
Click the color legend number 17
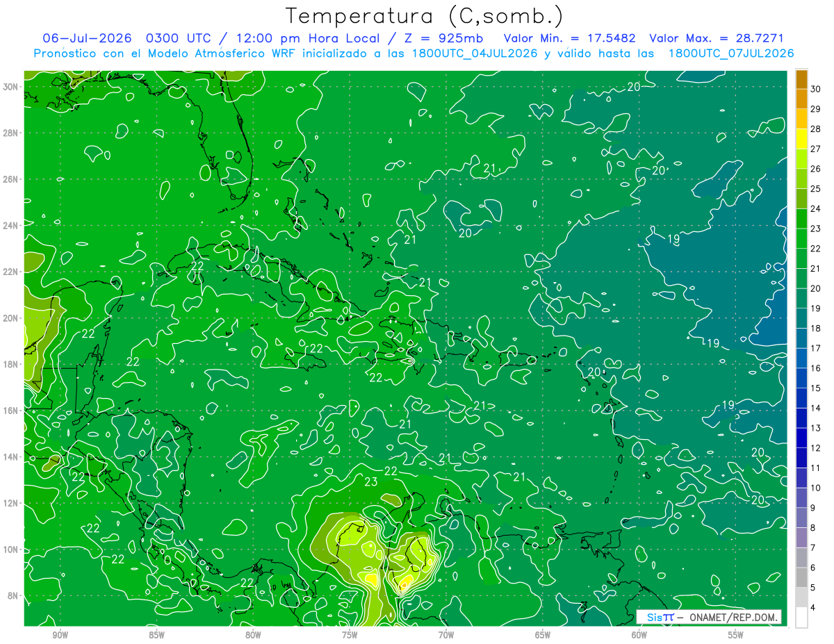click(816, 348)
